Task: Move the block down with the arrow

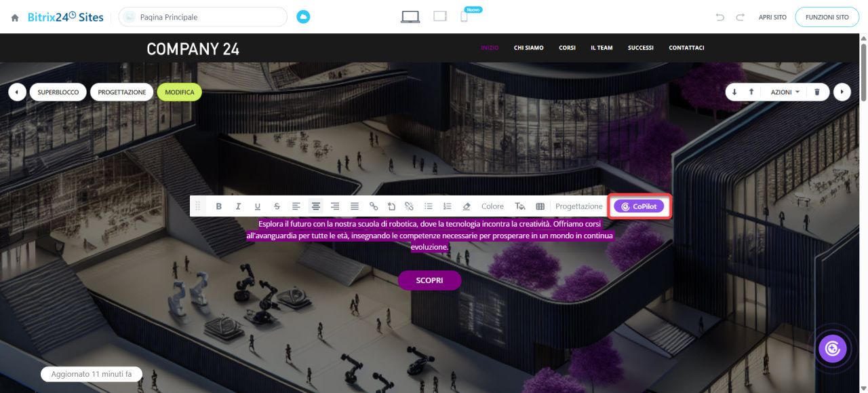Action: coord(734,92)
